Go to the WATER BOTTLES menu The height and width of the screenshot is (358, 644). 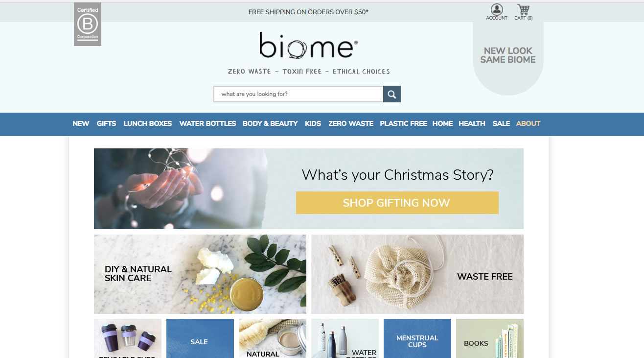click(x=207, y=123)
